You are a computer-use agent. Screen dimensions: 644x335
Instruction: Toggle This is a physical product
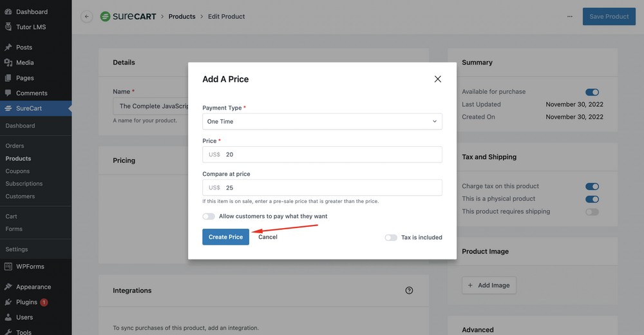pyautogui.click(x=592, y=199)
